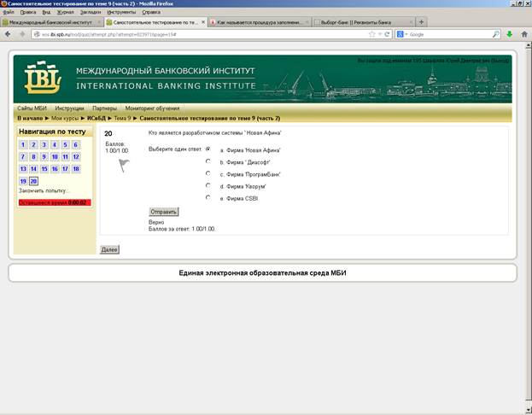Jump to question 4 in navigation

[x=55, y=145]
